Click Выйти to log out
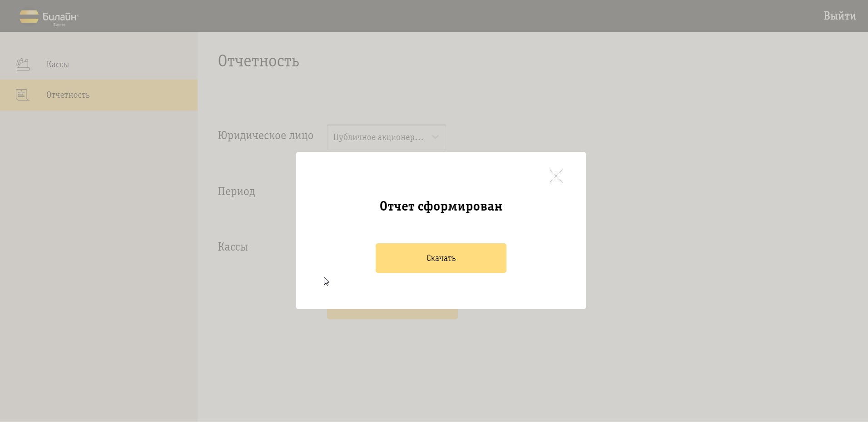 tap(839, 16)
